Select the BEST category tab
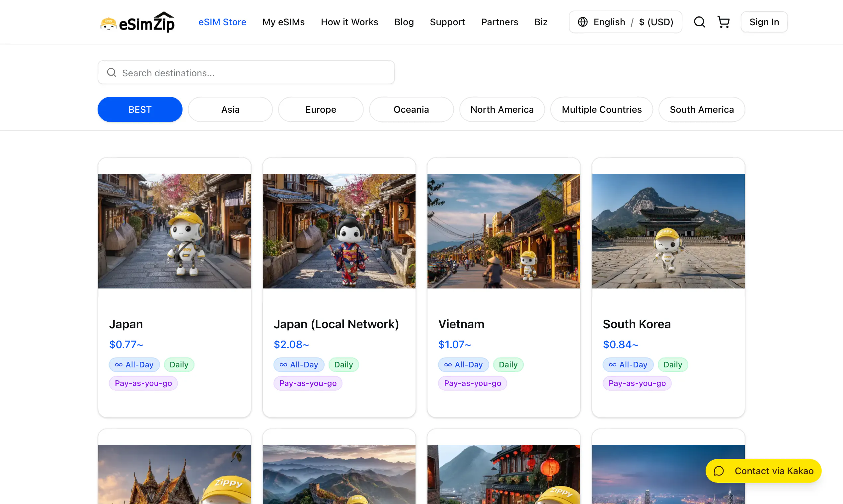843x504 pixels. pos(140,109)
